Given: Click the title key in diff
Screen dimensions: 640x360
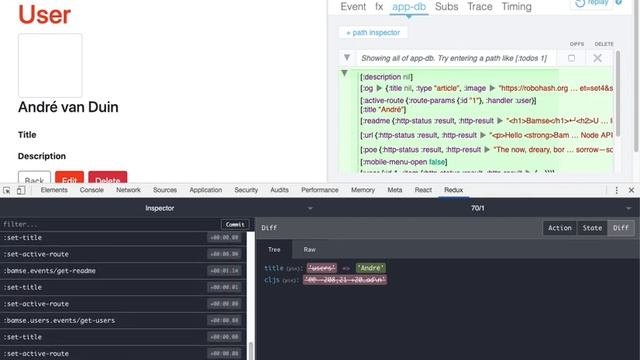Looking at the screenshot, I should [x=273, y=268].
